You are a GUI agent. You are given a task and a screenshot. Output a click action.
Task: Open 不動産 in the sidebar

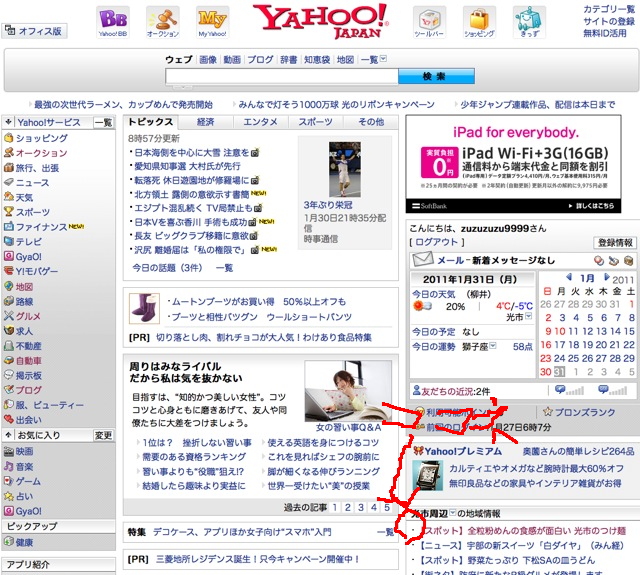(x=29, y=346)
